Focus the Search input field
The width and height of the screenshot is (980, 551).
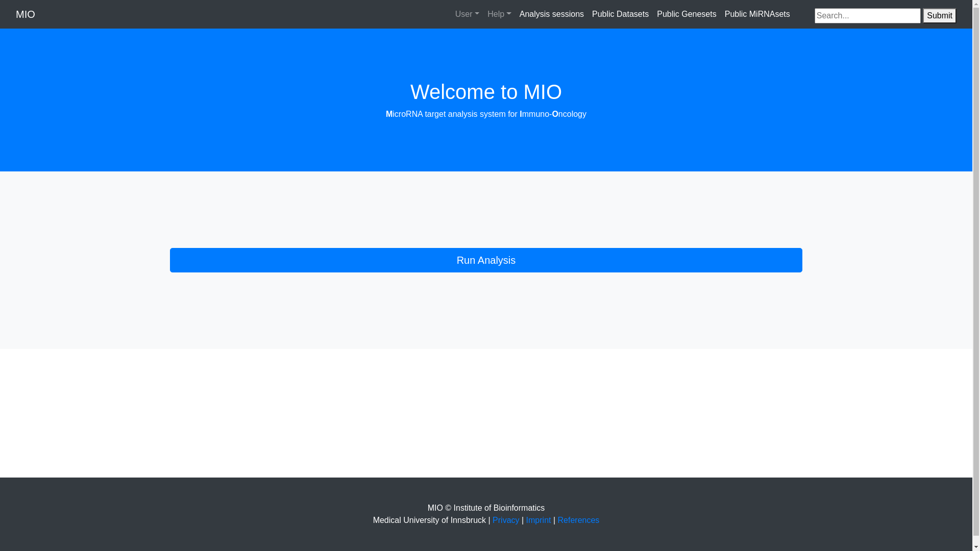(x=868, y=16)
